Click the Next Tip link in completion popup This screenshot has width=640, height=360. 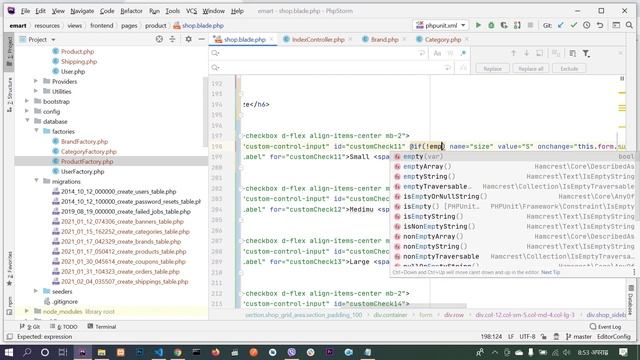tap(551, 272)
